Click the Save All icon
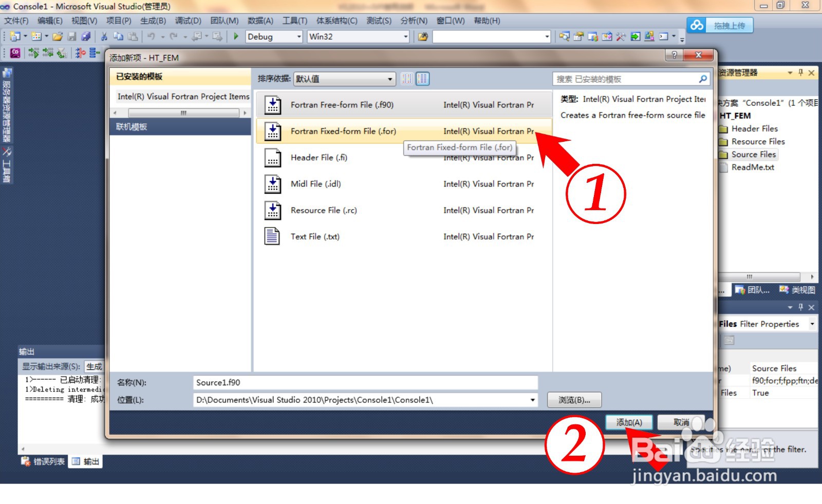 click(86, 36)
